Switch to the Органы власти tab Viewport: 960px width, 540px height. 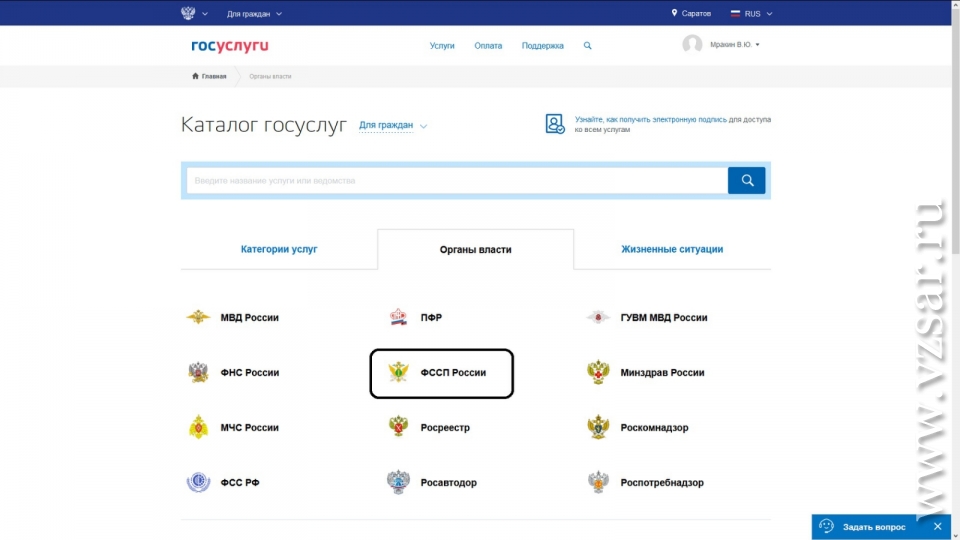coord(476,249)
